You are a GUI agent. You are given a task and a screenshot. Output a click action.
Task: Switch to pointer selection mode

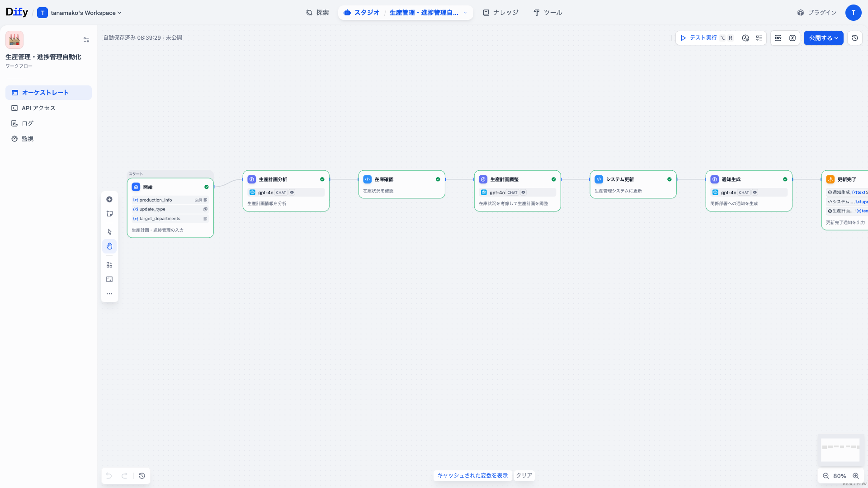[x=109, y=231]
